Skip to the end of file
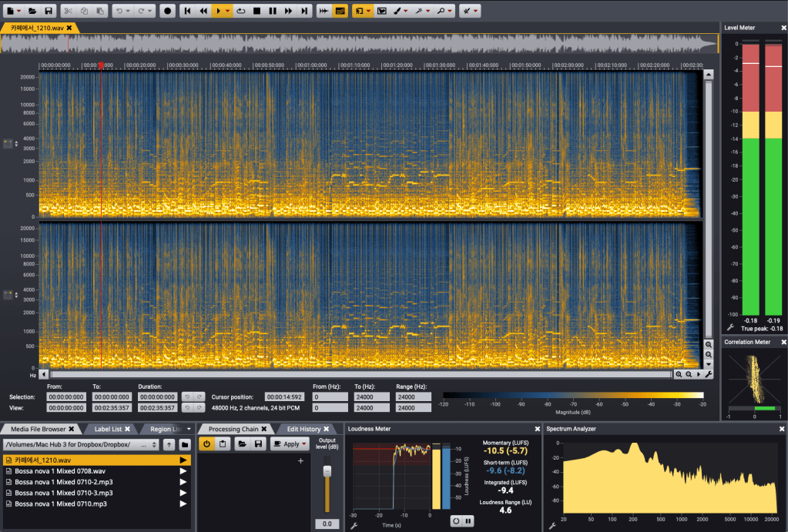Image resolution: width=788 pixels, height=532 pixels. tap(305, 11)
